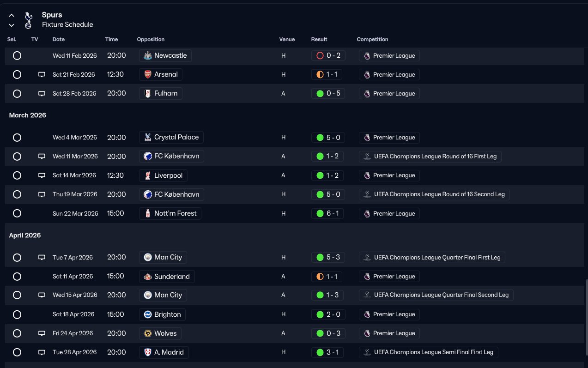
Task: Open the Liverpool opposition button
Action: pyautogui.click(x=164, y=175)
